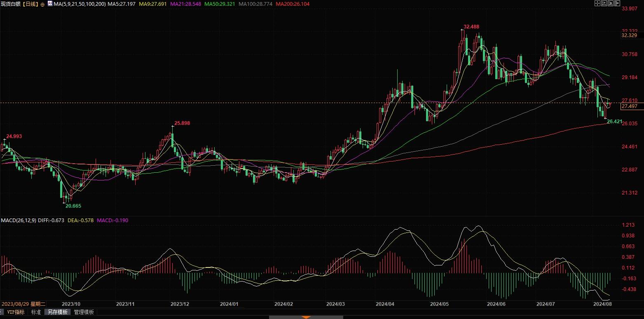The height and width of the screenshot is (319, 644).
Task: Click the orange triangle handle at the bottom
Action: pos(306,317)
